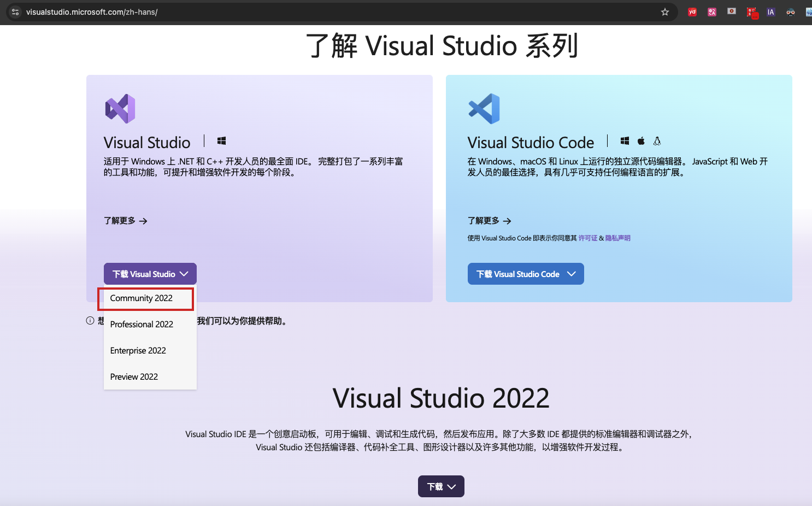The height and width of the screenshot is (506, 812).
Task: Open the pink Chinese-to-A translate extension
Action: [712, 12]
